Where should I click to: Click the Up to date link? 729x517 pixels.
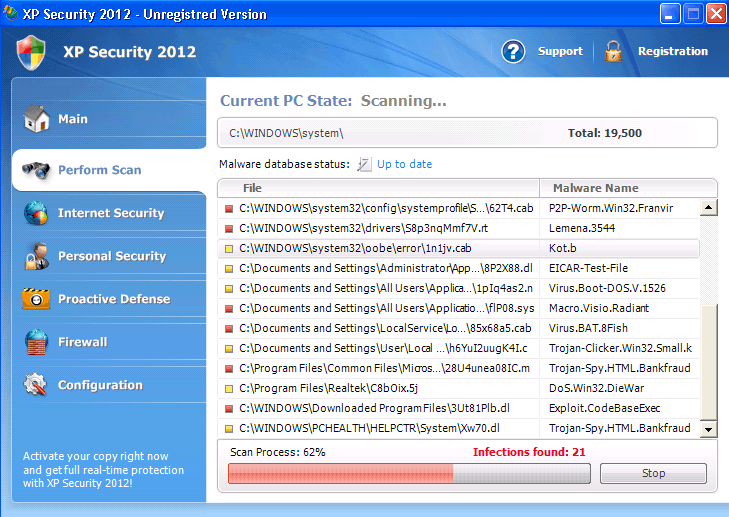tap(404, 164)
